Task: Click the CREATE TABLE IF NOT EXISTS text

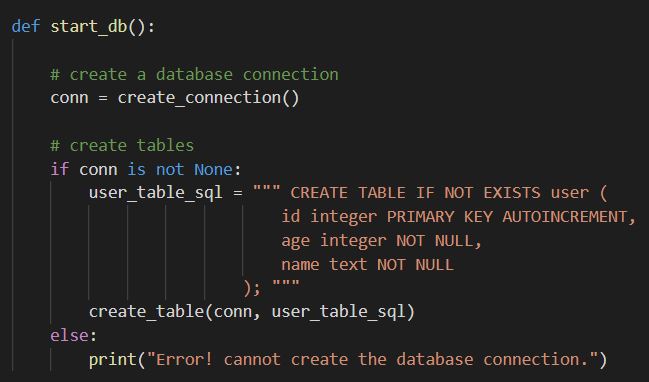Action: click(415, 193)
